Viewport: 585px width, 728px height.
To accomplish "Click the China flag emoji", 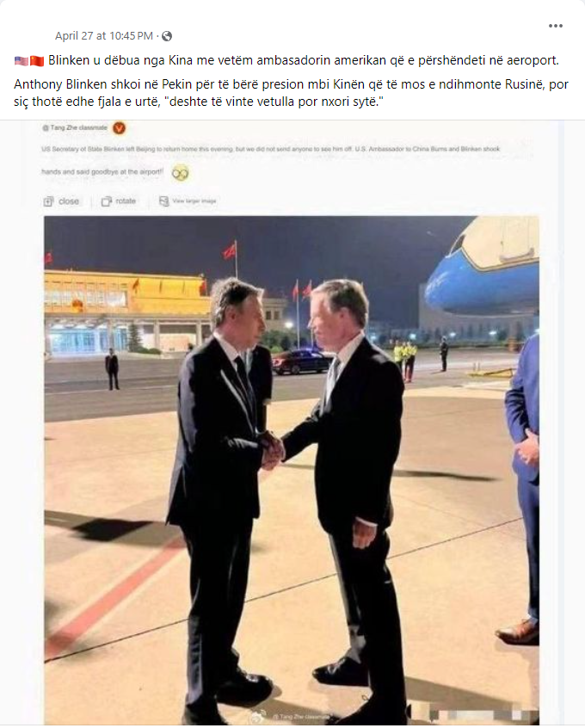I will pos(37,61).
